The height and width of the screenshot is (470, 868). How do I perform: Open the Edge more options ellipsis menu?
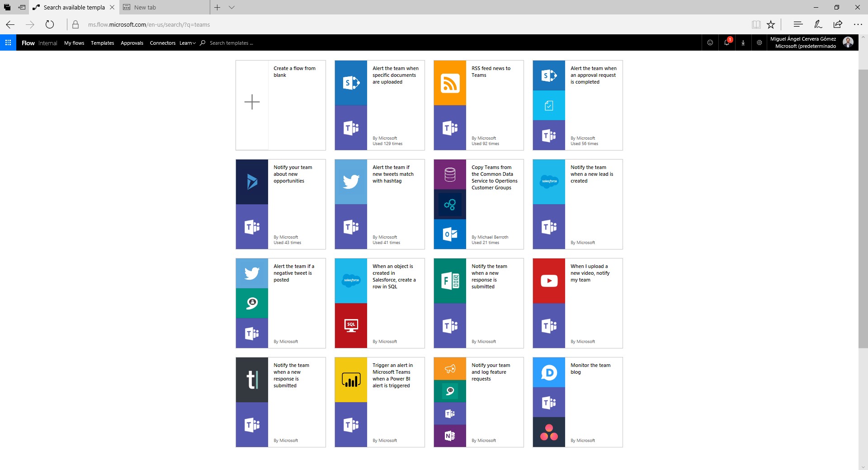pos(858,24)
